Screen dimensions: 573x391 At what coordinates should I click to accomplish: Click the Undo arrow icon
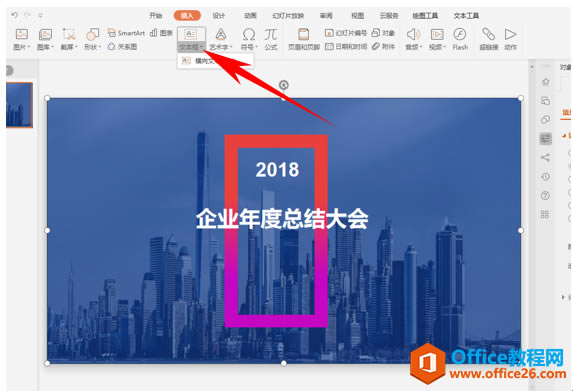click(x=14, y=15)
